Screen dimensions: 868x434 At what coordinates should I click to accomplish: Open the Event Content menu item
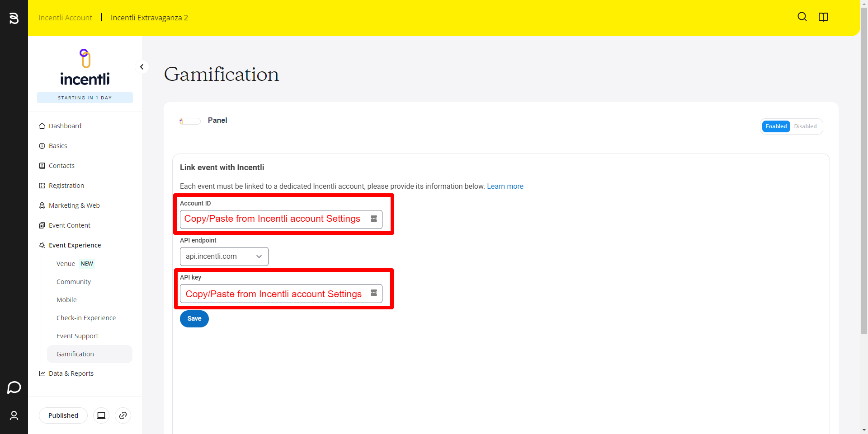pyautogui.click(x=70, y=225)
